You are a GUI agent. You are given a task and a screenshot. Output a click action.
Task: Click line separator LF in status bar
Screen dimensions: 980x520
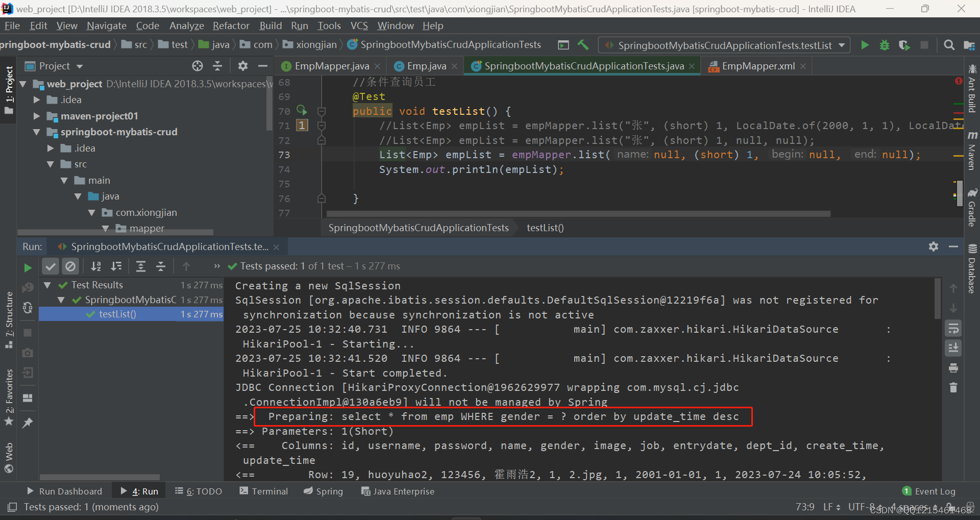click(x=831, y=507)
